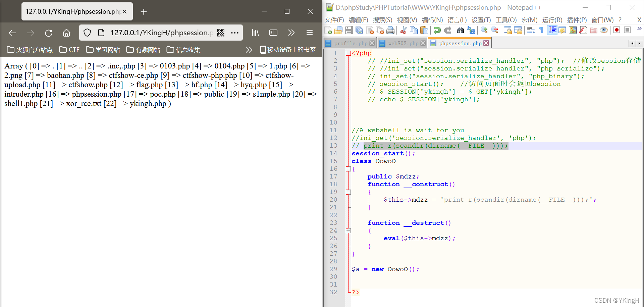This screenshot has width=644, height=307.
Task: Toggle indent guide icon
Action: 552,31
